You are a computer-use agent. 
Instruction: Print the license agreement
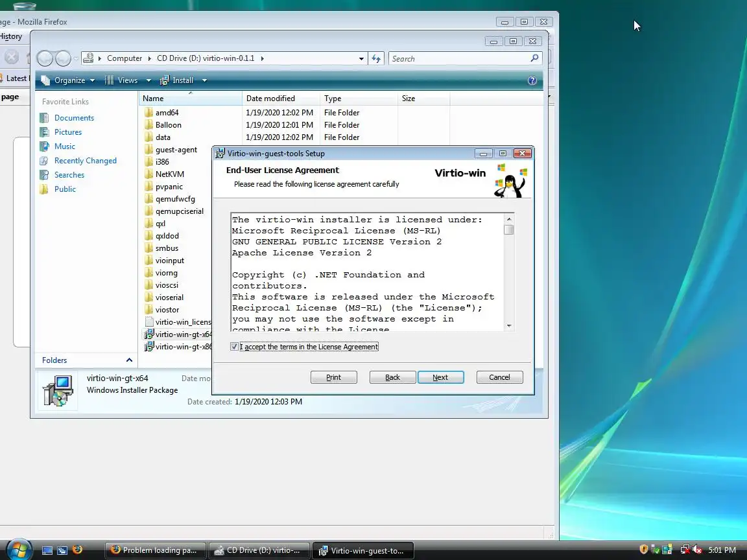(333, 377)
